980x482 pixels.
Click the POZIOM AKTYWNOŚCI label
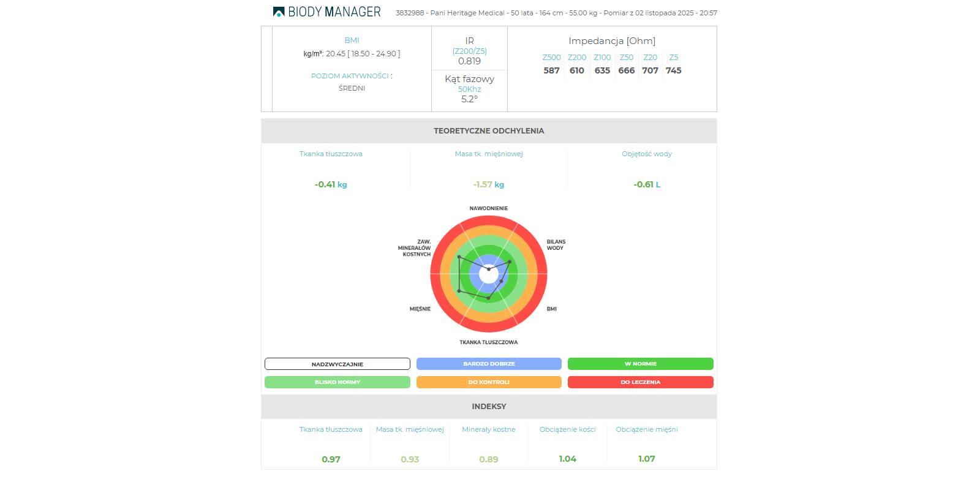pyautogui.click(x=350, y=76)
